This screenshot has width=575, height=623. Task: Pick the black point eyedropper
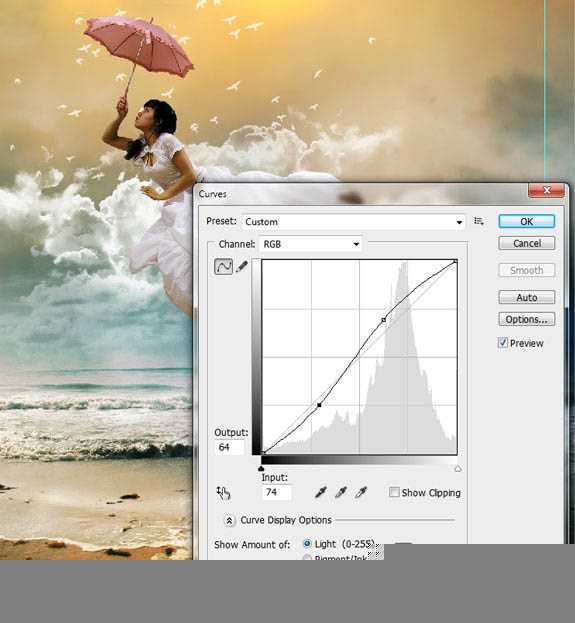pos(320,493)
